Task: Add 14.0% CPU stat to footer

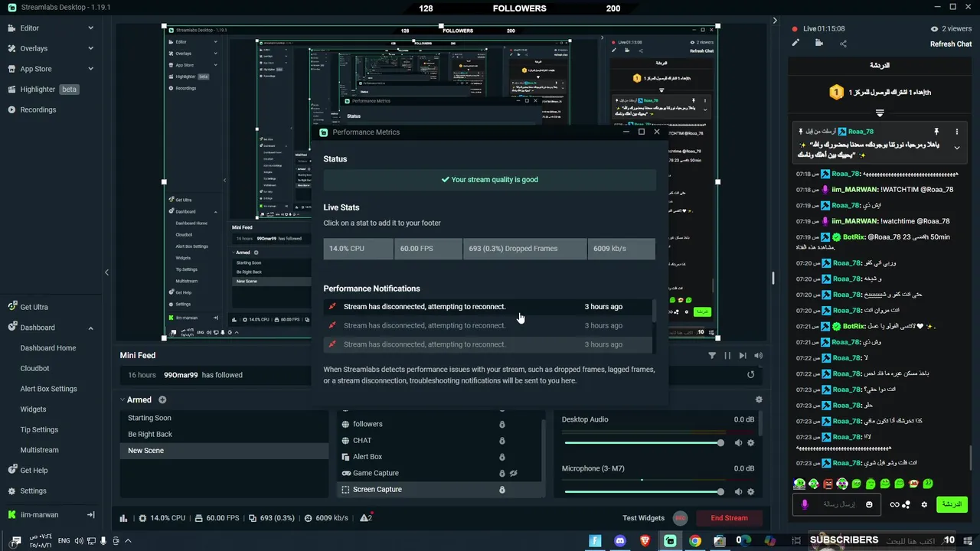Action: point(358,249)
